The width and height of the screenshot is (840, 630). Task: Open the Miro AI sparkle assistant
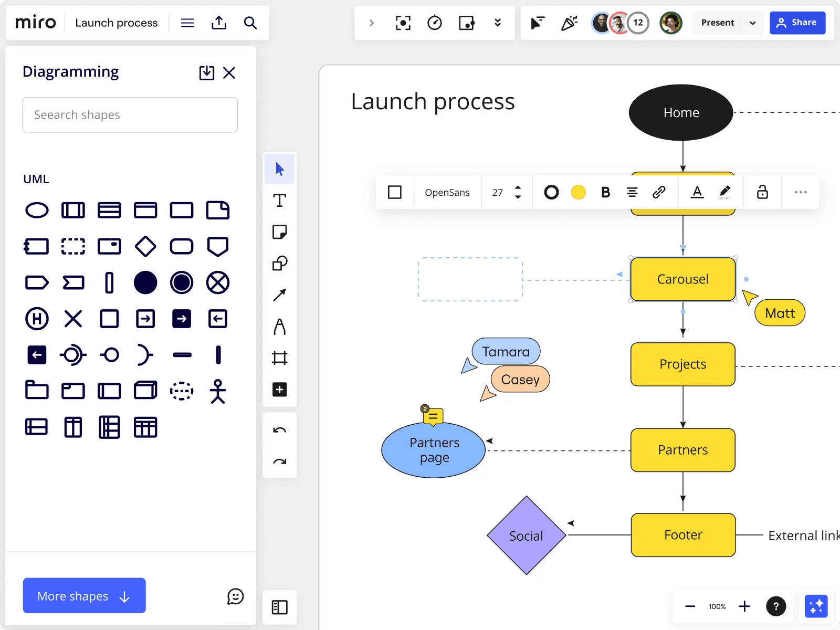pyautogui.click(x=816, y=606)
